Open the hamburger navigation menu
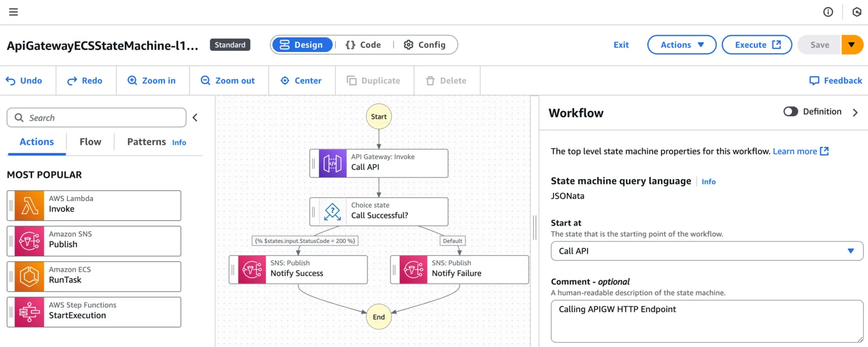 [14, 12]
